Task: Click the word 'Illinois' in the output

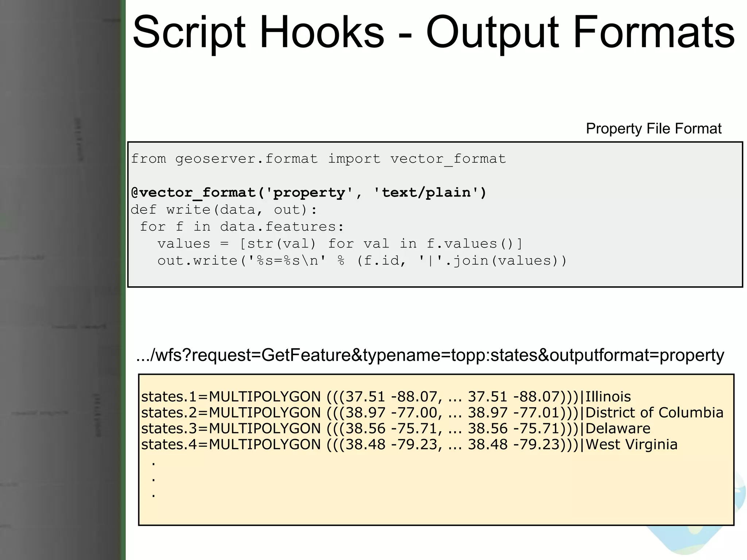Action: (x=608, y=397)
